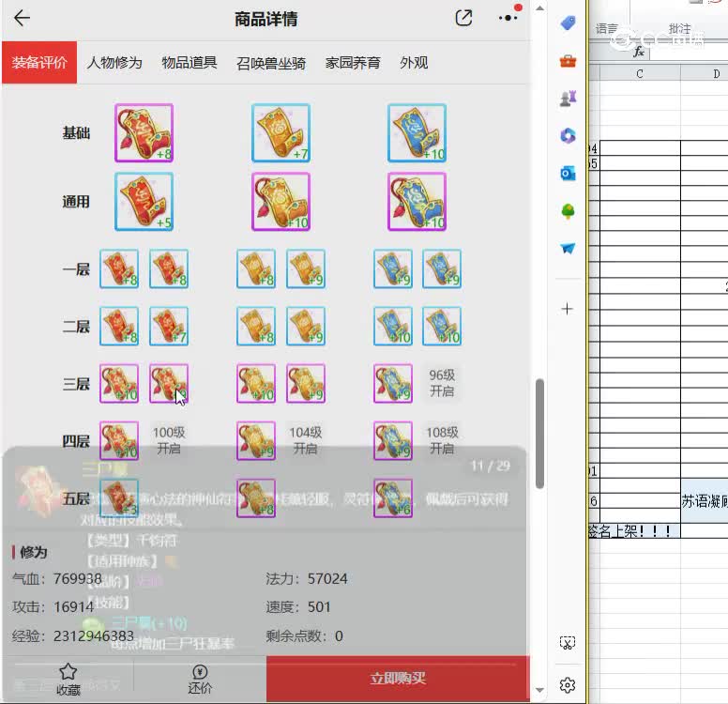Click the 收藏 favorite star button

point(68,680)
